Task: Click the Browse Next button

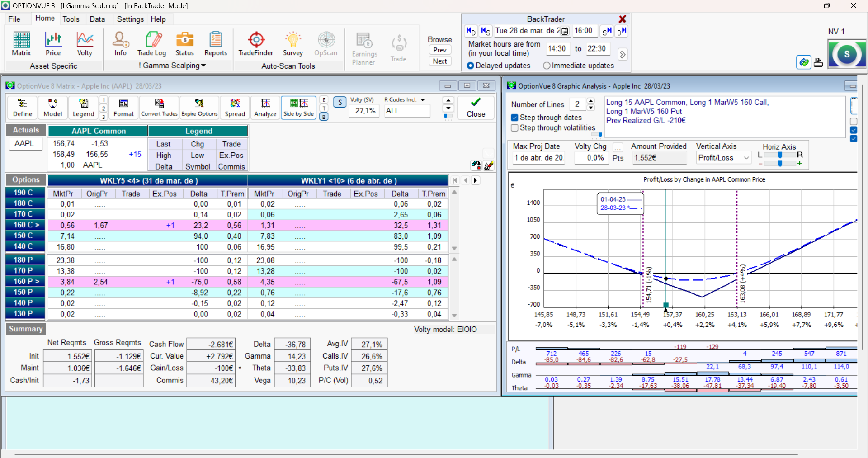Action: coord(440,61)
